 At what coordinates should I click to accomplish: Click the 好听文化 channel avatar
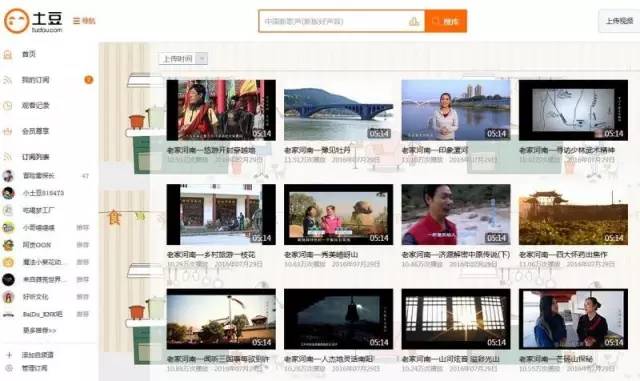(8, 297)
